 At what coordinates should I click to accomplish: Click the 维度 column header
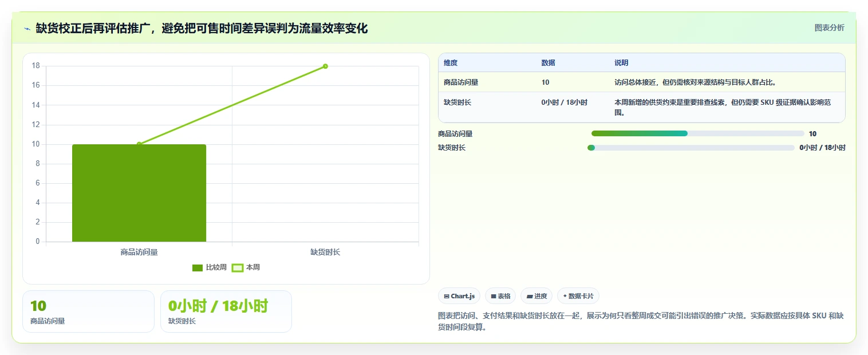(451, 63)
